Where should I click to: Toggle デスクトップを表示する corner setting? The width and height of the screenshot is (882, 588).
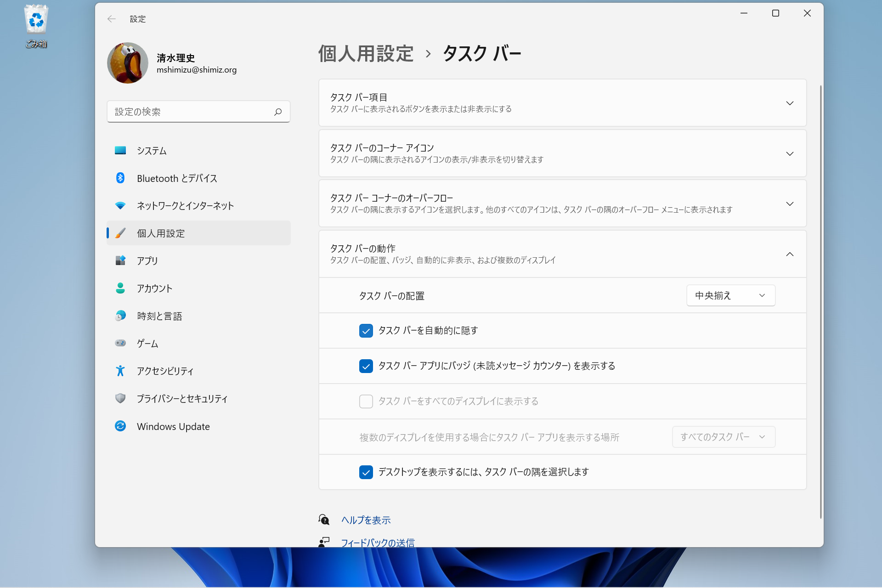366,472
